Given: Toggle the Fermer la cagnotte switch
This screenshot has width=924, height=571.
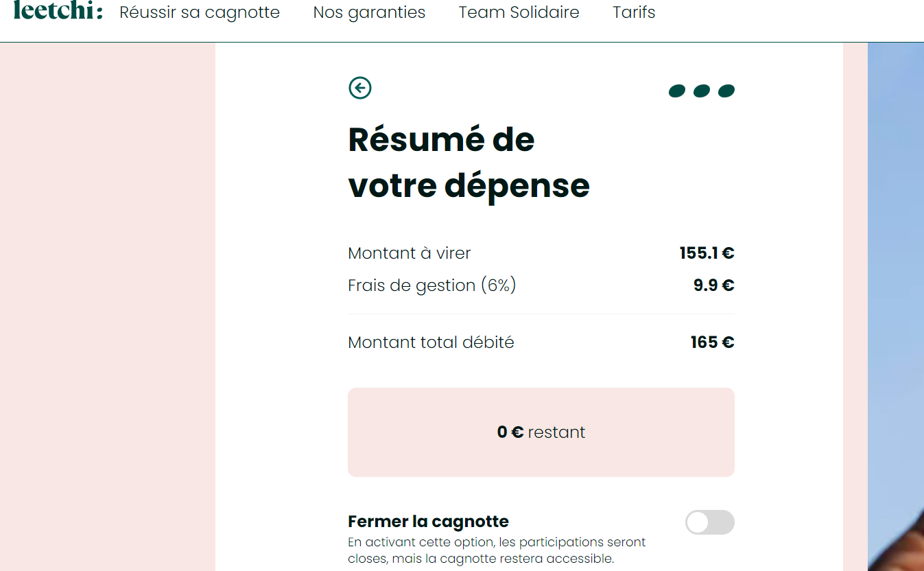Looking at the screenshot, I should (709, 522).
